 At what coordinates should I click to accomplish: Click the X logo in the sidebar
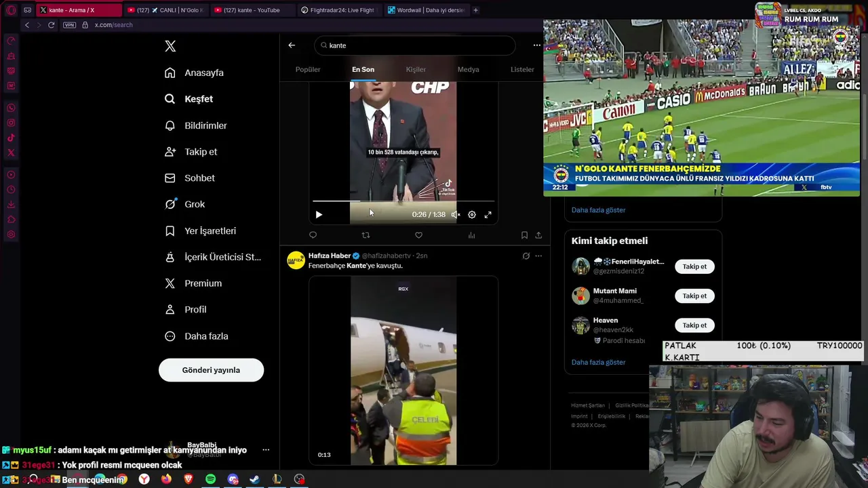click(x=170, y=46)
